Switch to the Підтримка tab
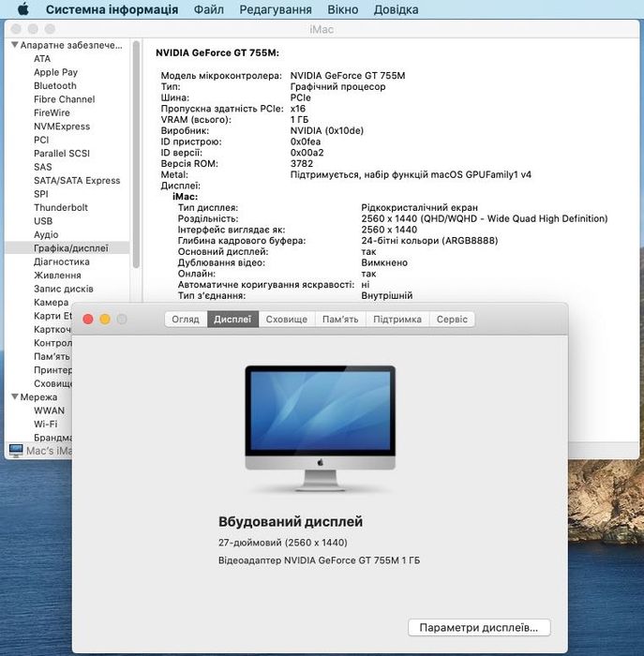The width and height of the screenshot is (644, 656). (397, 320)
